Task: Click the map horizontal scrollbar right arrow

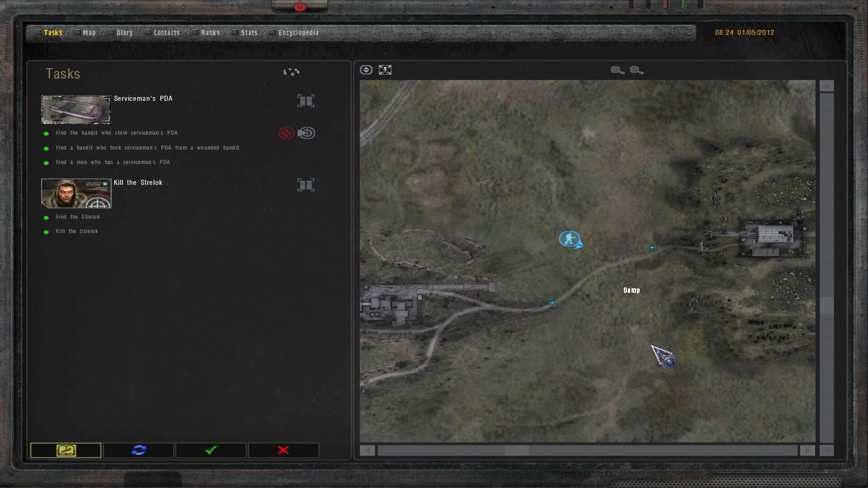Action: 807,450
